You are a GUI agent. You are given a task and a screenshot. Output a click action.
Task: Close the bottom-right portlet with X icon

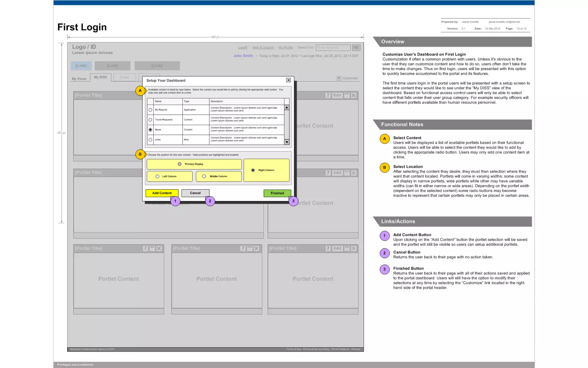pyautogui.click(x=354, y=248)
